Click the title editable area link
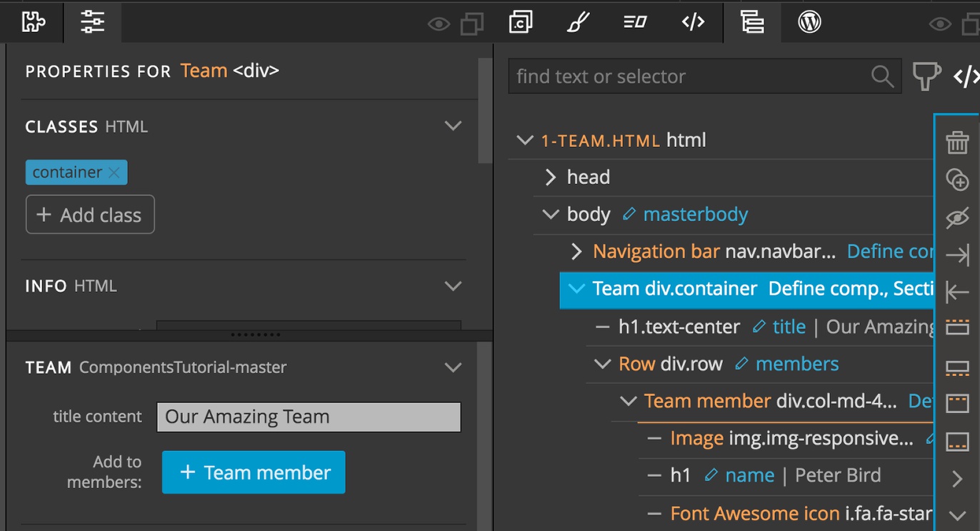This screenshot has height=531, width=980. (x=789, y=327)
